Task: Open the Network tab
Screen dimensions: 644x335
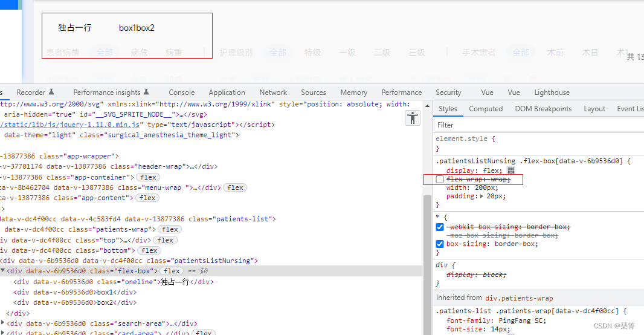Action: pos(273,93)
